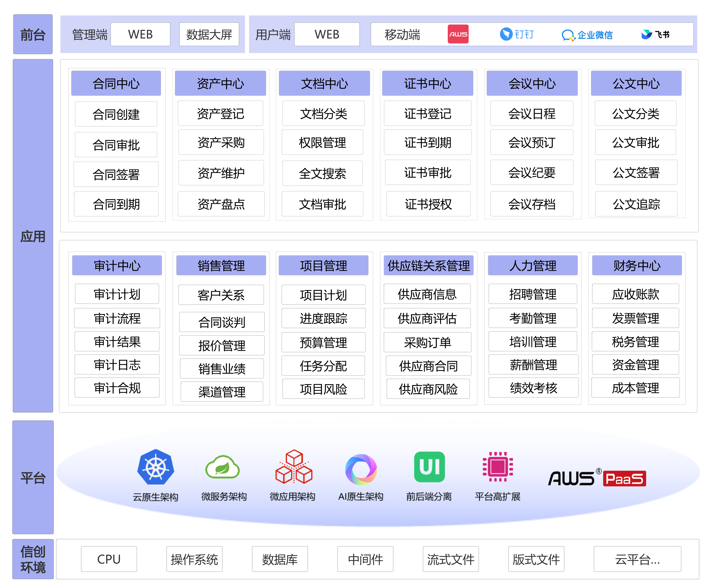Viewport: 709px width, 588px height.
Task: Open the 审计中心 header
Action: [117, 265]
